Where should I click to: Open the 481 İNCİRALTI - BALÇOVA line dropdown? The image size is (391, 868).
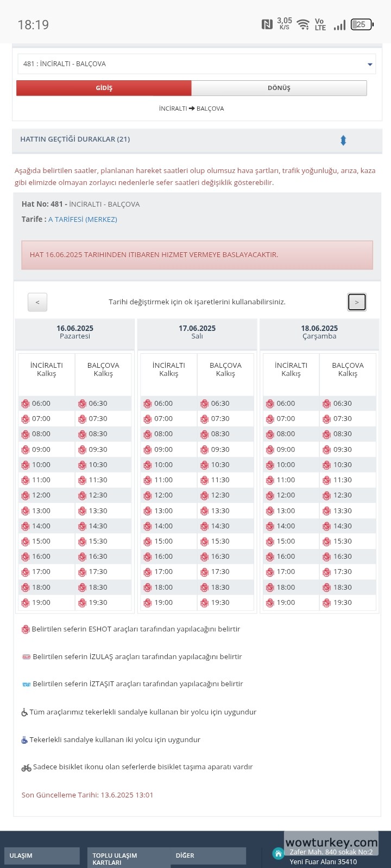tap(197, 64)
